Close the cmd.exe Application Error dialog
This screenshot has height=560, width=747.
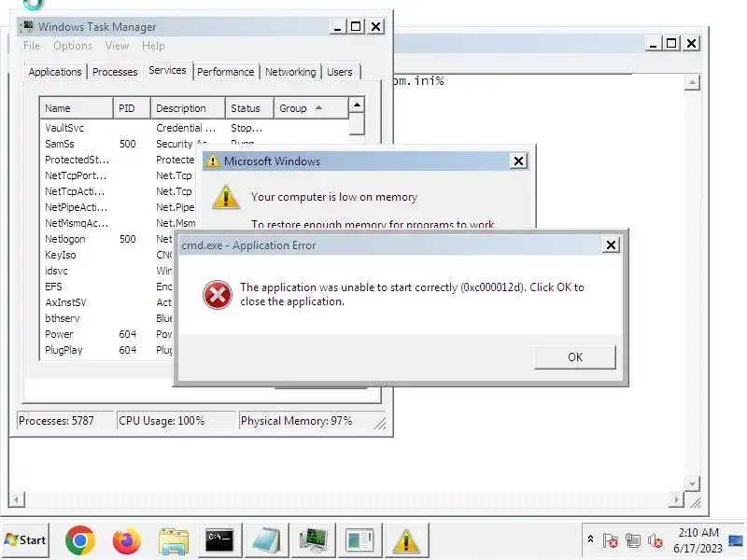[611, 245]
